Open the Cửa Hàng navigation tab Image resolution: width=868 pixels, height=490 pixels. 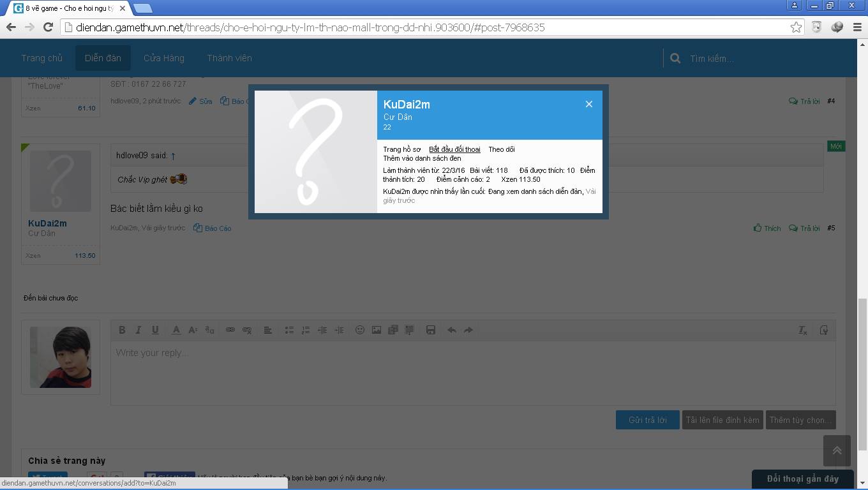point(163,58)
